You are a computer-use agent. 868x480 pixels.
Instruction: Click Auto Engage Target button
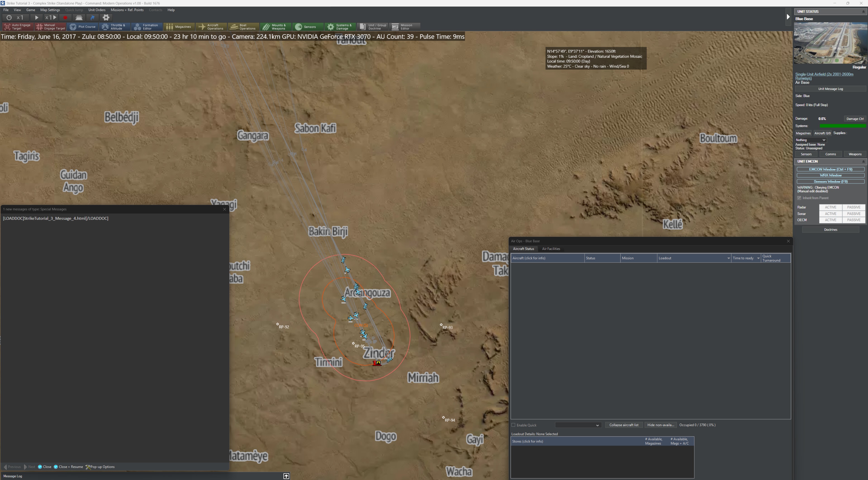click(x=17, y=27)
